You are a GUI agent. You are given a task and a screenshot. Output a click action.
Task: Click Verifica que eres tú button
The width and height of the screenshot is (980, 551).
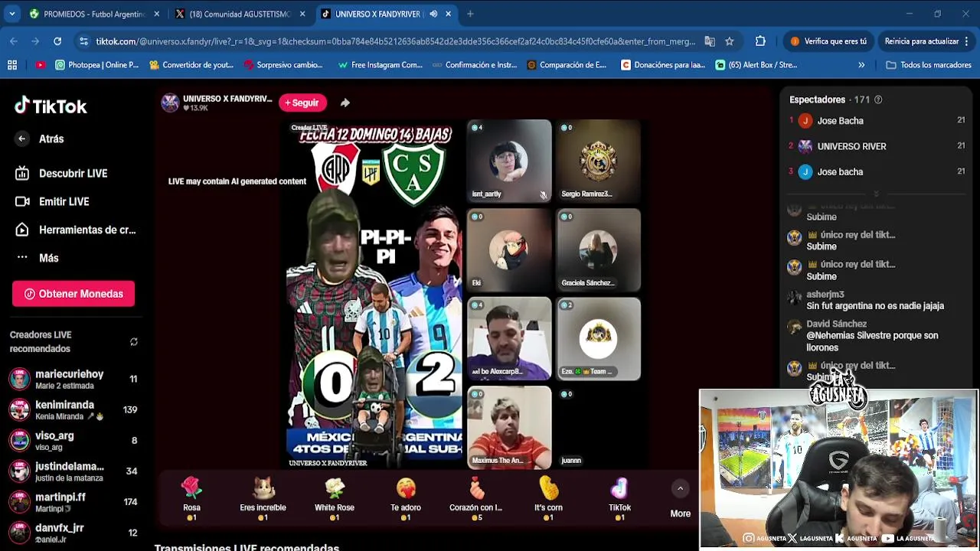[x=828, y=41]
